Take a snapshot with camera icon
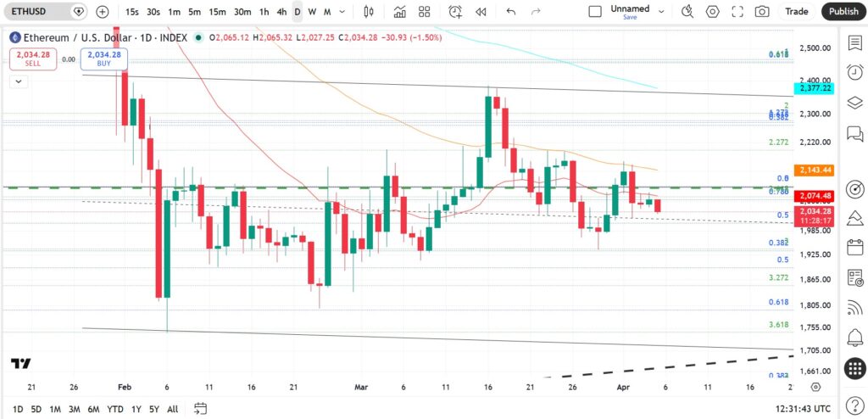 tap(762, 11)
